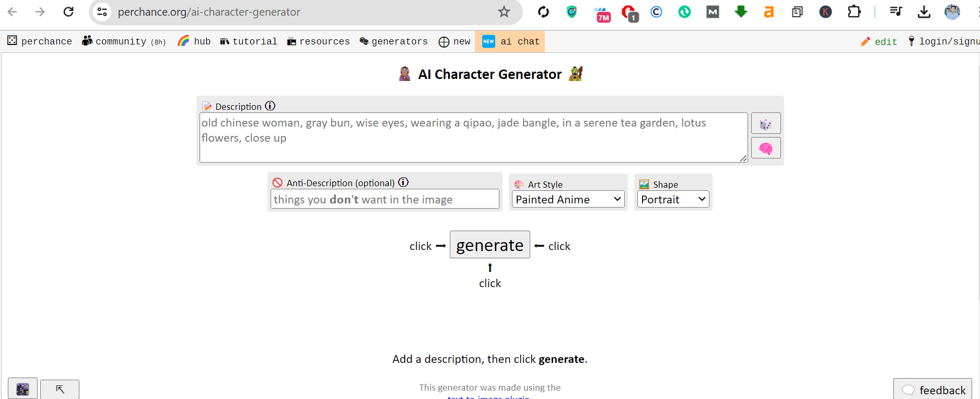Screen dimensions: 980x399
Task: Open the generators menu item
Action: (x=393, y=41)
